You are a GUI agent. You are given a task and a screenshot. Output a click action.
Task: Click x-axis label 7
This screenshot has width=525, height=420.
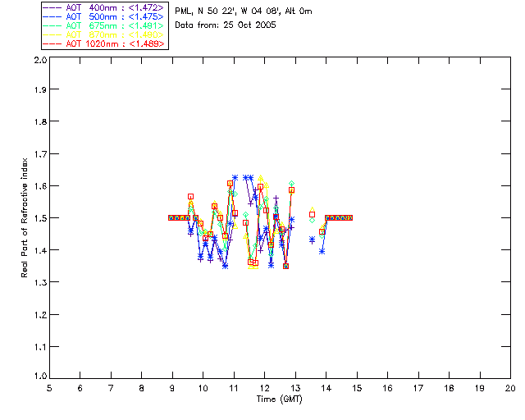(111, 388)
